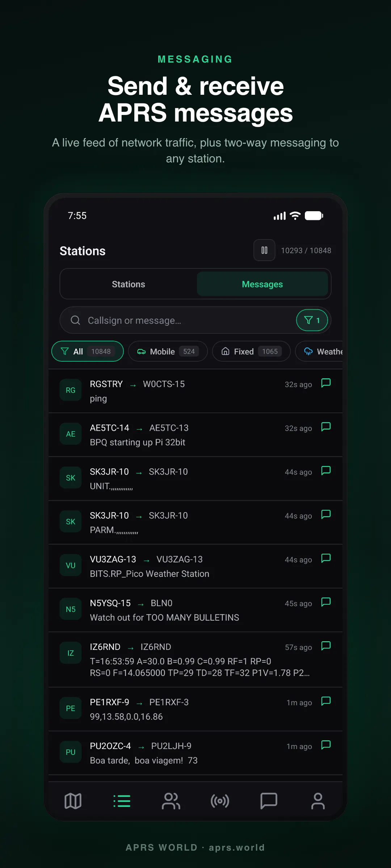
Task: Tap the PE avatar badge
Action: pyautogui.click(x=71, y=708)
